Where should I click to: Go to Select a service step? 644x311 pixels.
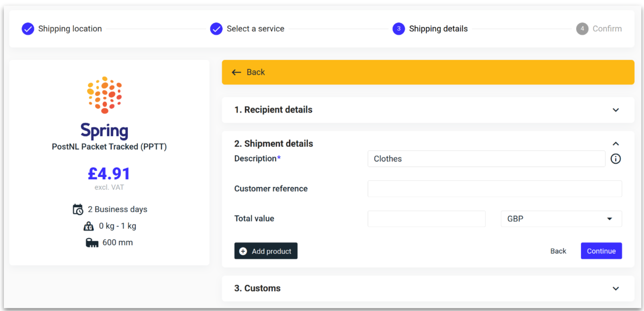255,29
